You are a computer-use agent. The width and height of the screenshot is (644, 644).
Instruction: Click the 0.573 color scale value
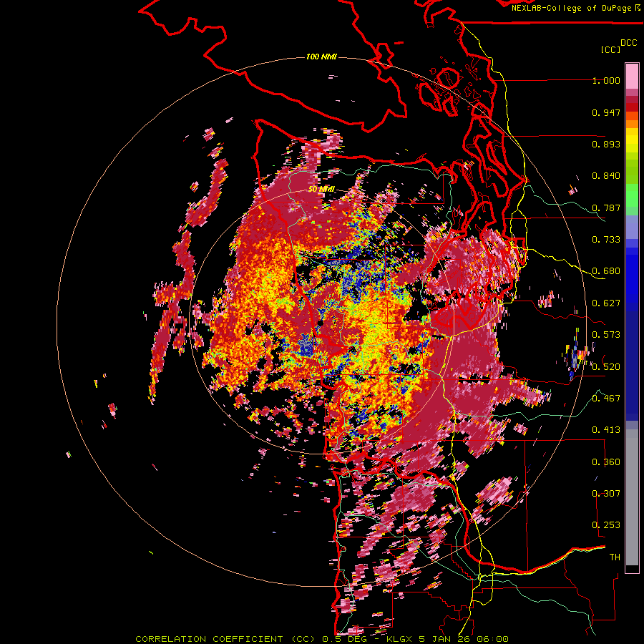click(x=606, y=335)
